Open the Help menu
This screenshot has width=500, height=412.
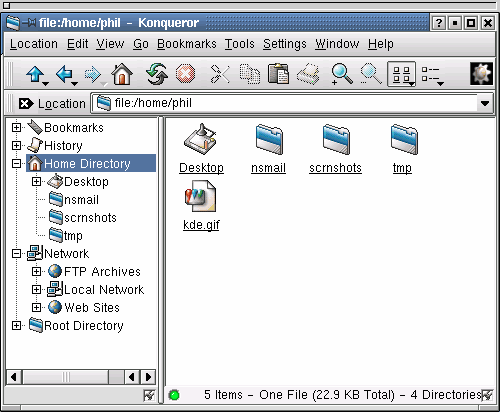381,44
